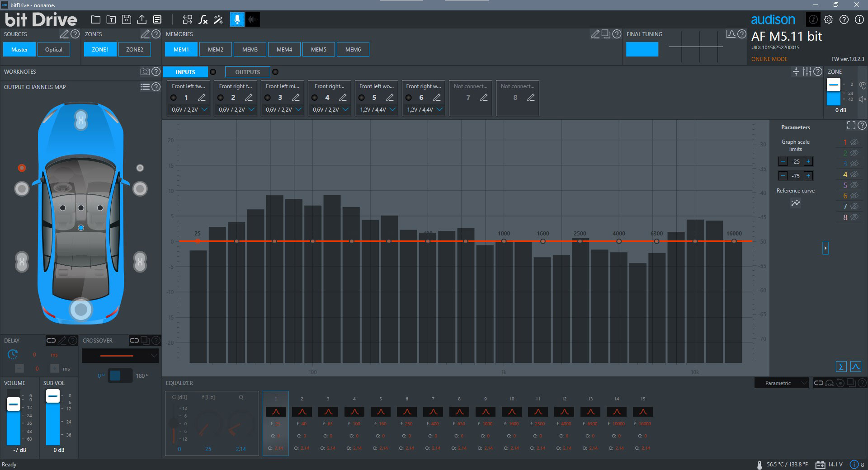Click the expand graph fullscreen icon
Image resolution: width=868 pixels, height=470 pixels.
pos(851,125)
